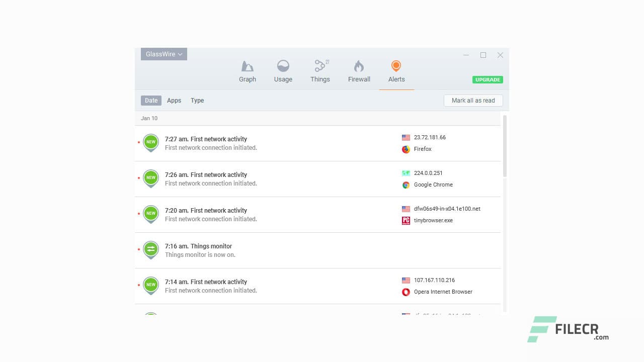Toggle the unread marker beside the Things monitor alert
Screen dimensions: 644x362
(x=140, y=250)
